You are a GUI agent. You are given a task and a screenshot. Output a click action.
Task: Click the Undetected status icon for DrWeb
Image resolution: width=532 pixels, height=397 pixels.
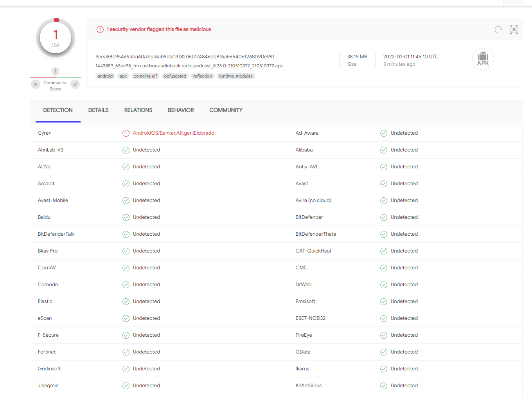(383, 285)
